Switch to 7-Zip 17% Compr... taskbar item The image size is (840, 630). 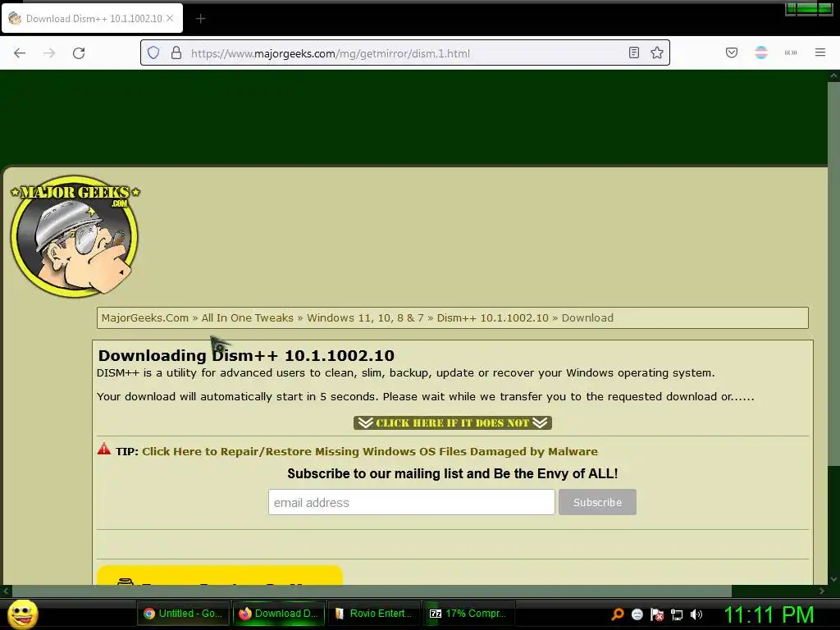click(468, 614)
